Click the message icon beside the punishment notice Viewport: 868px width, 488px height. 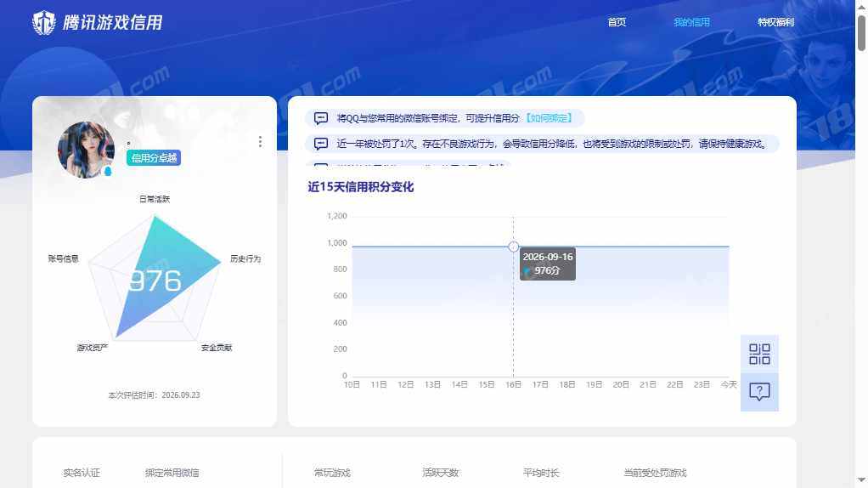321,144
